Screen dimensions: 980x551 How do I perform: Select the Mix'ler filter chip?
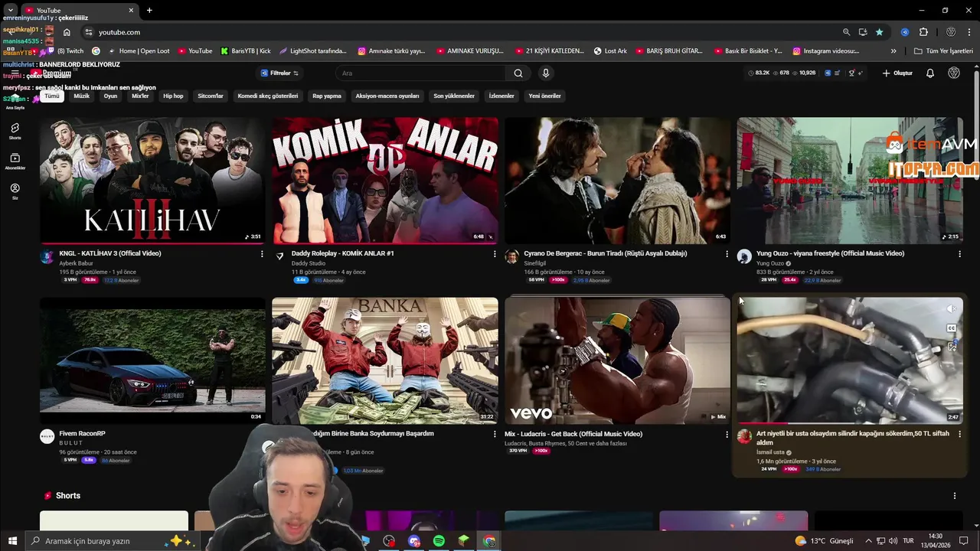(x=140, y=96)
